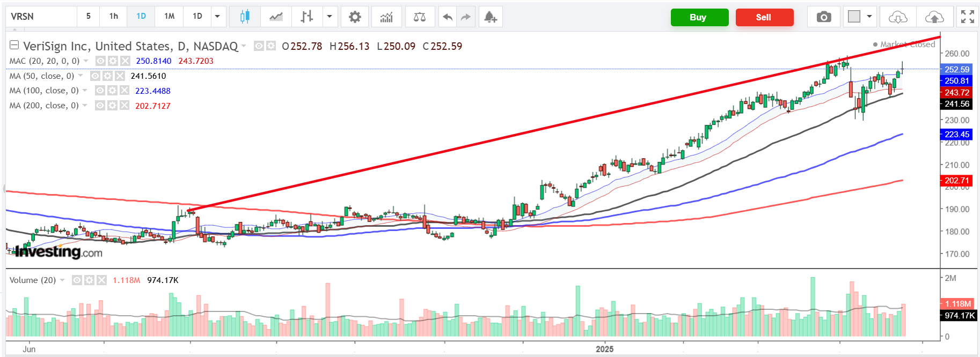Collapse the indicator legend with minus box

14,45
